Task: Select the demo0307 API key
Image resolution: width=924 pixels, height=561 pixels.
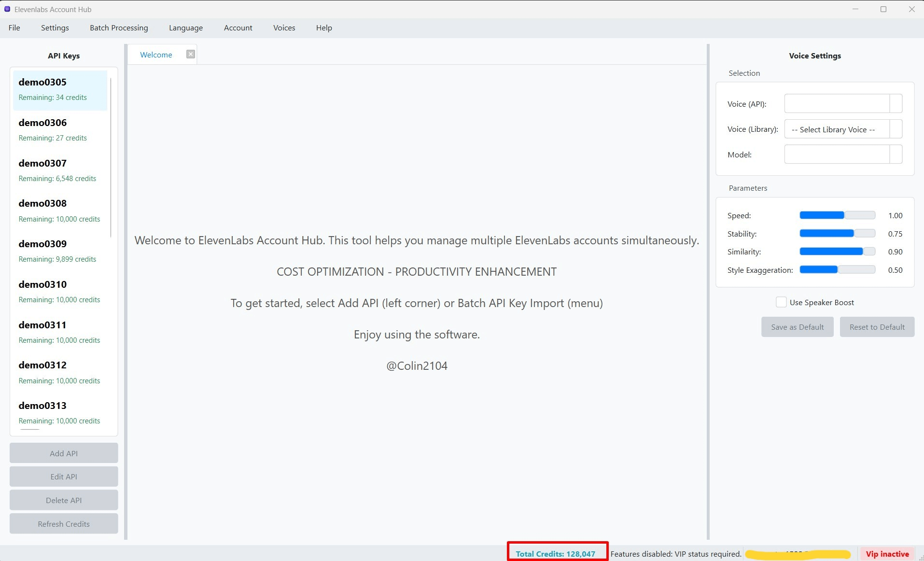Action: [x=60, y=171]
